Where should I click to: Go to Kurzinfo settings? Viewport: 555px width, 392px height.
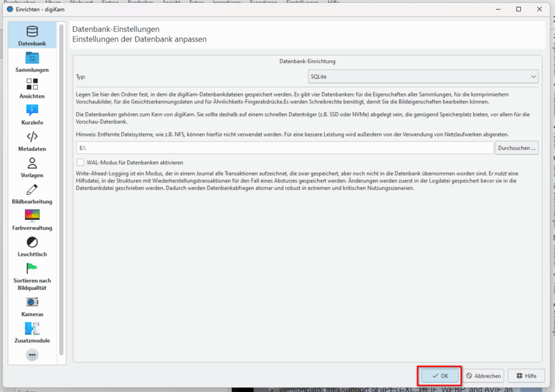coord(32,114)
